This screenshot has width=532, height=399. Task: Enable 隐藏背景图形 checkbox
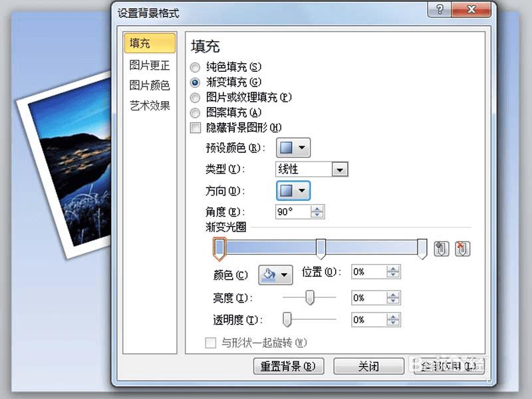[x=196, y=128]
